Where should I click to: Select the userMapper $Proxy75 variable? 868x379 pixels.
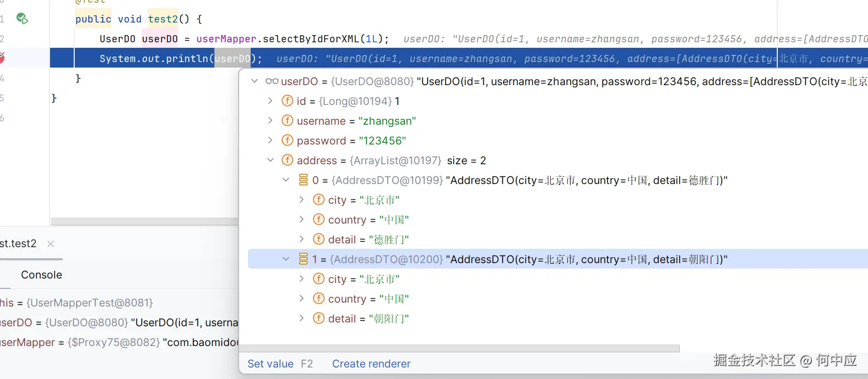[119, 342]
